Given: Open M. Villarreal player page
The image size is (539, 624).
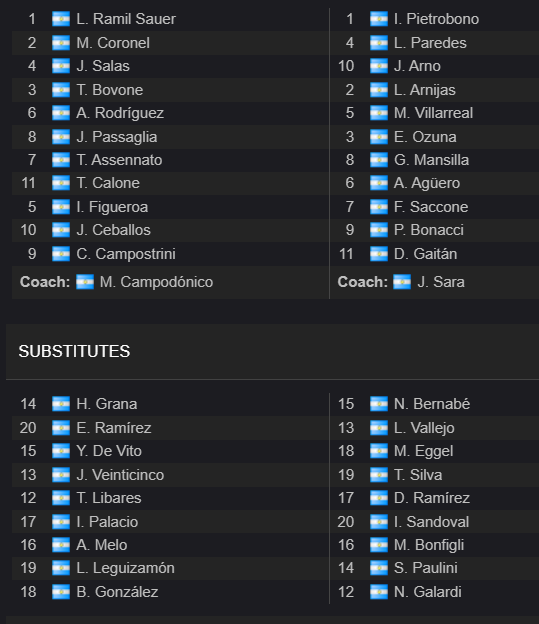Looking at the screenshot, I should [433, 113].
